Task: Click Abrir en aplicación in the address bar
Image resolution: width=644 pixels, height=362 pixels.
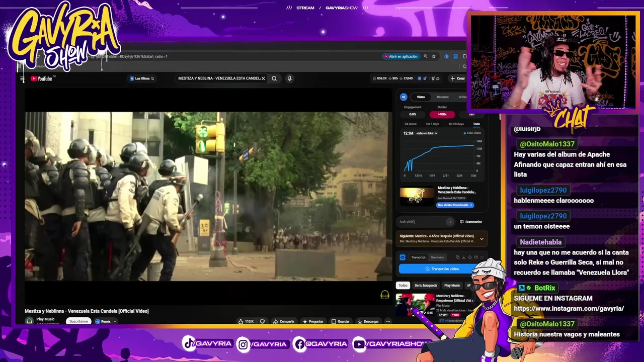Action: (x=401, y=56)
